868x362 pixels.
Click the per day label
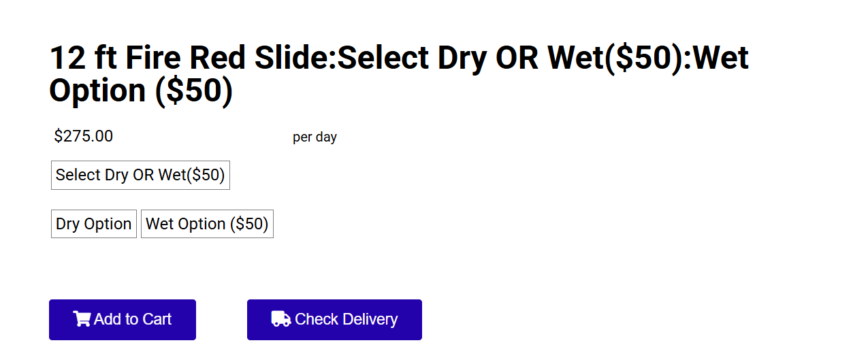[x=315, y=137]
